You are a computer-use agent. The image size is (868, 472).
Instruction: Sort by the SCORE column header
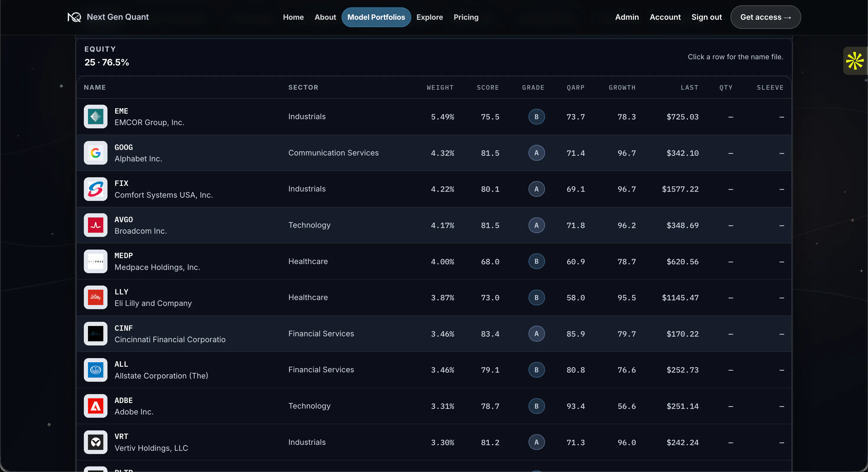tap(487, 88)
